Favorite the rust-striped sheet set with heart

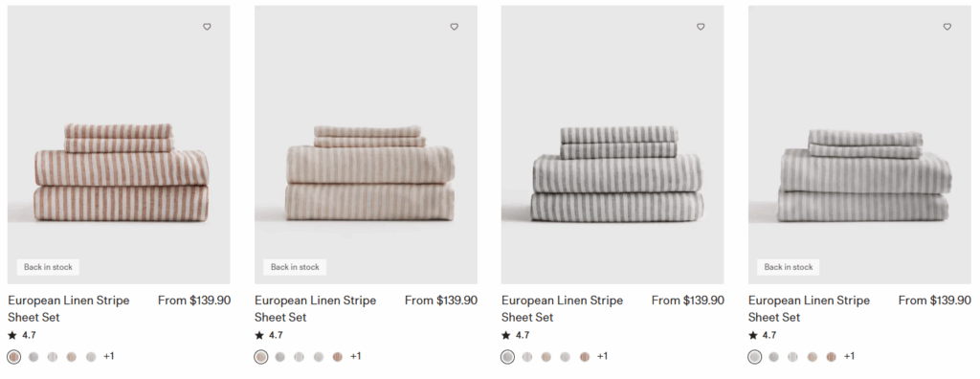pos(207,27)
